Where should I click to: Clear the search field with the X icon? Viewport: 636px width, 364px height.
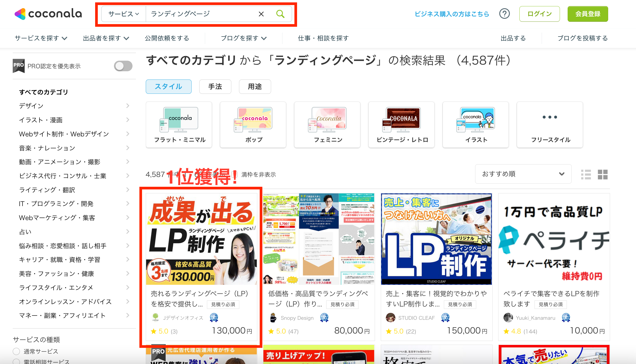tap(261, 14)
